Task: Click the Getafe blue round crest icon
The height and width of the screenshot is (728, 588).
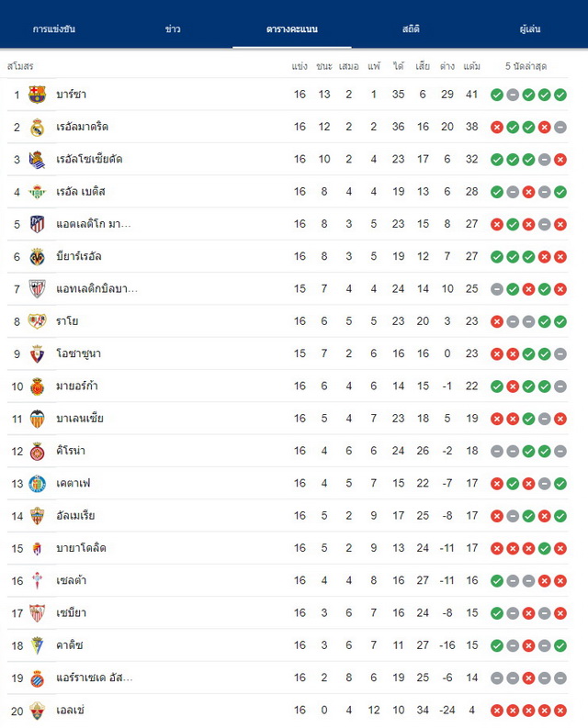Action: coord(37,484)
